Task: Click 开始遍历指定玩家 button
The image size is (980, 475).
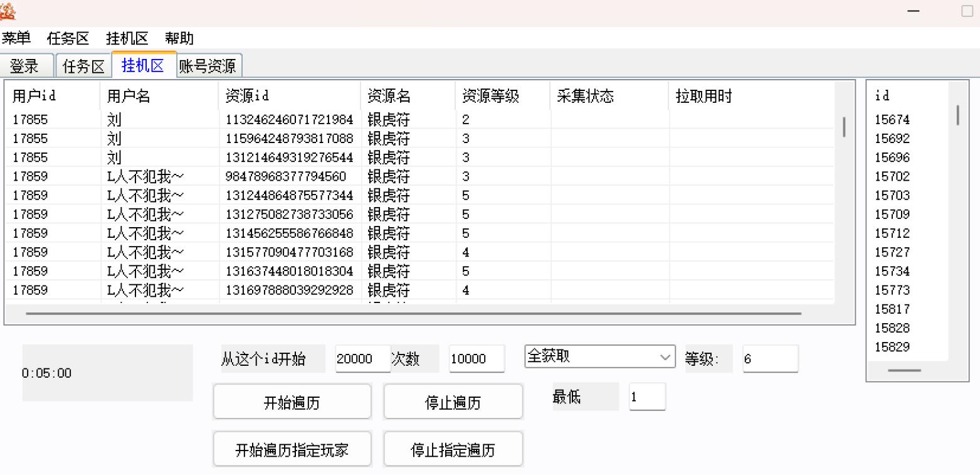Action: tap(292, 450)
